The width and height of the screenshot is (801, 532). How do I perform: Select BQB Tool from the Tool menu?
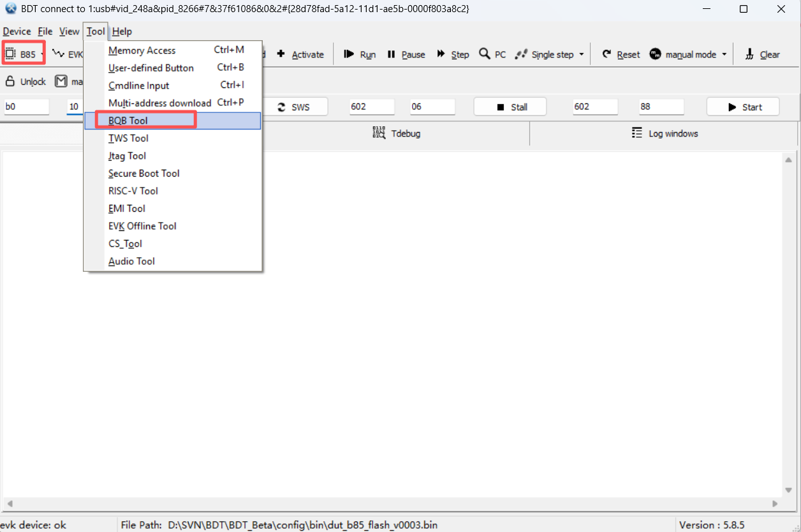tap(128, 121)
